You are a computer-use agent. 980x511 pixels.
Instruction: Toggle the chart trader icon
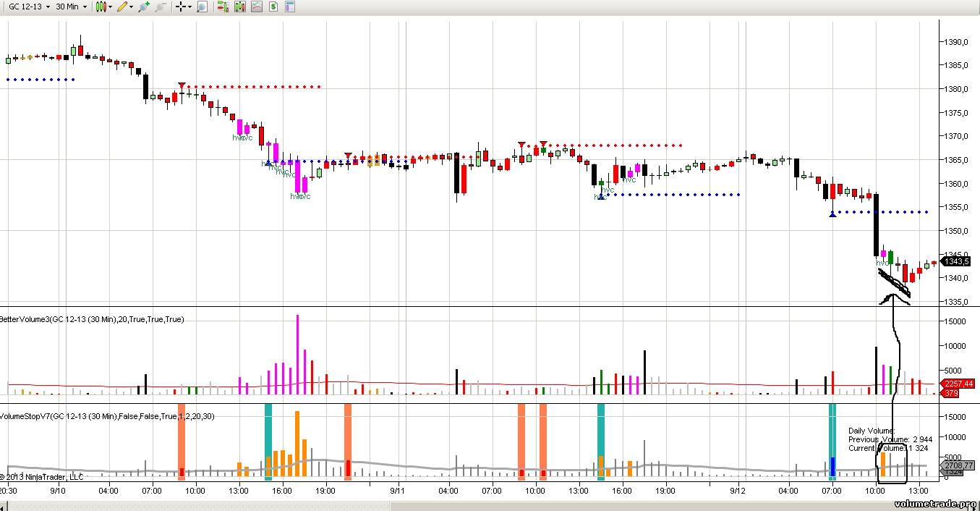223,7
